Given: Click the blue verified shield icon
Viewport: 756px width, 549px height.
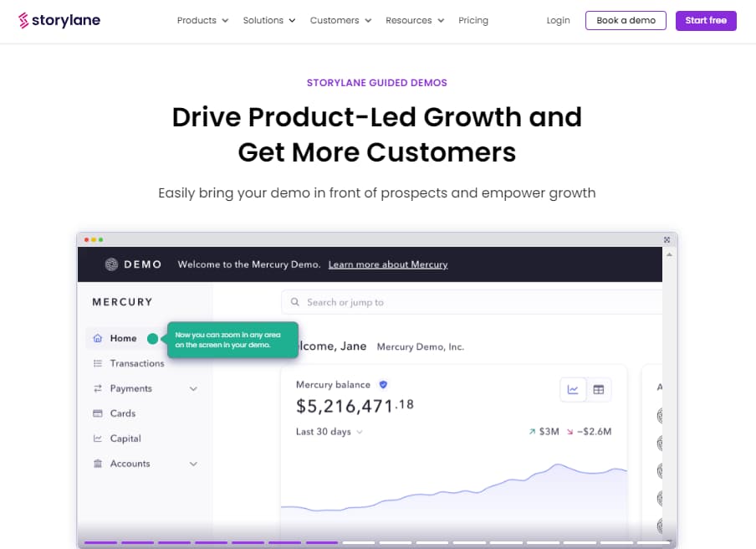Looking at the screenshot, I should tap(383, 384).
